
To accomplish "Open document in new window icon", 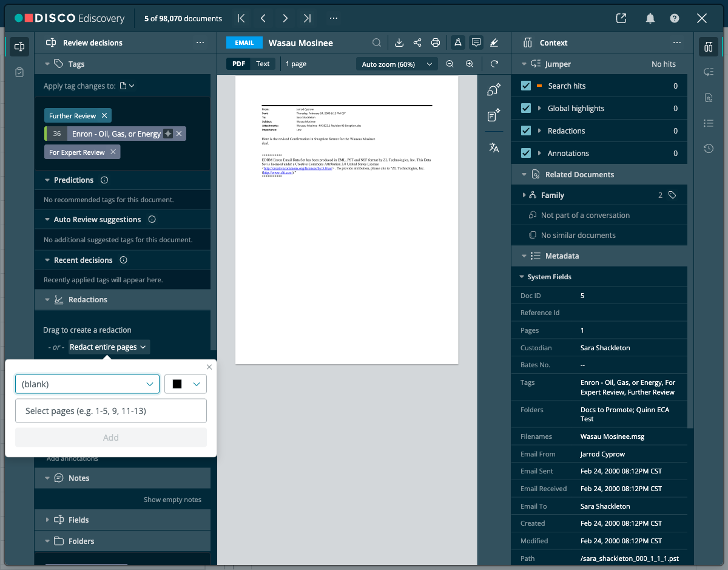I will tap(621, 18).
